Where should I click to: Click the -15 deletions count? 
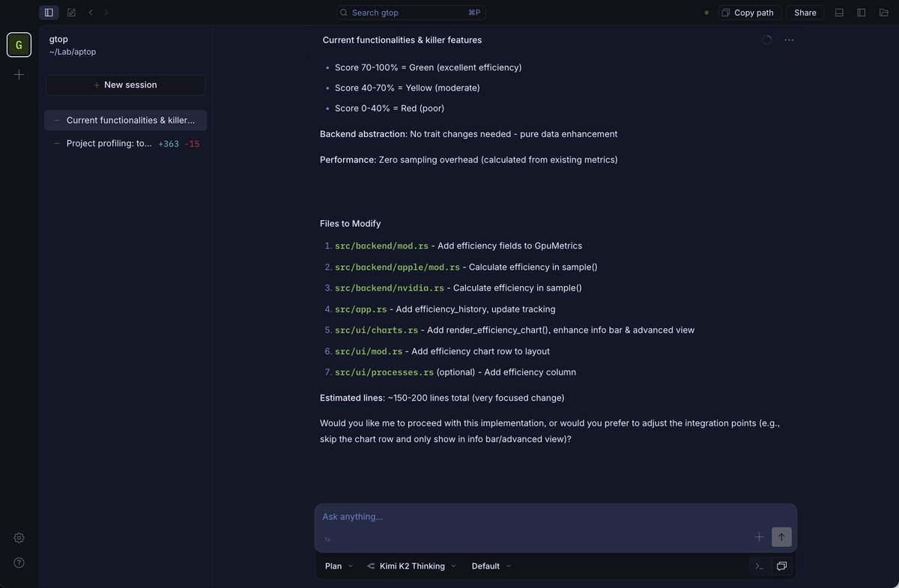(192, 144)
